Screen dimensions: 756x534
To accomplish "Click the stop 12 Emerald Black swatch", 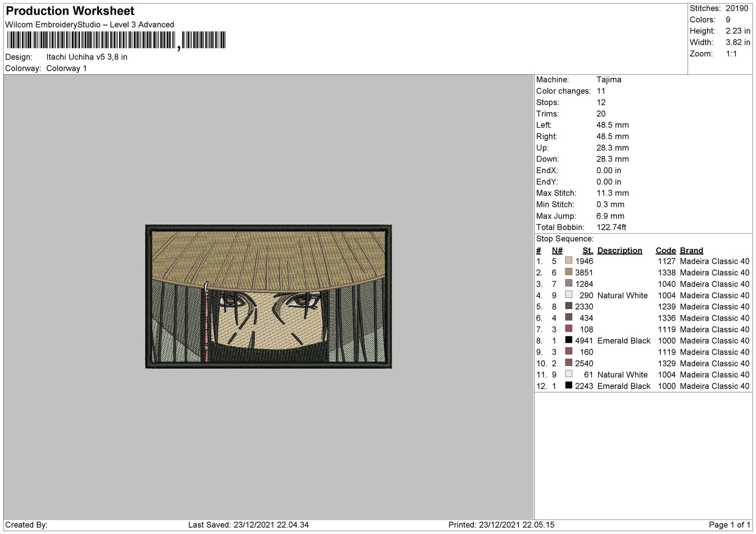I will tap(569, 385).
